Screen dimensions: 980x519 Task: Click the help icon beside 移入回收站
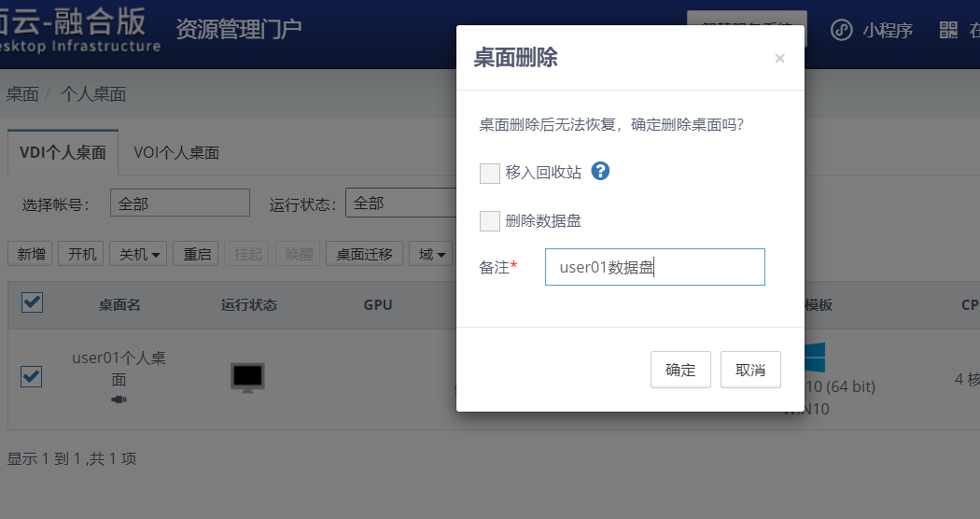pos(601,172)
